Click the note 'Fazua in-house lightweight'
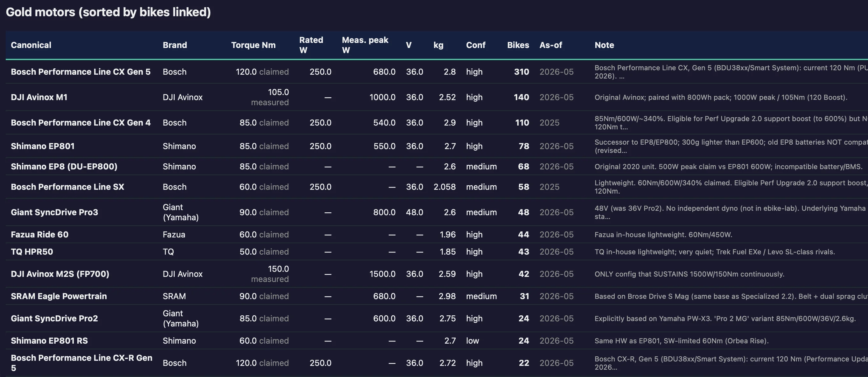This screenshot has height=377, width=868. tap(663, 235)
